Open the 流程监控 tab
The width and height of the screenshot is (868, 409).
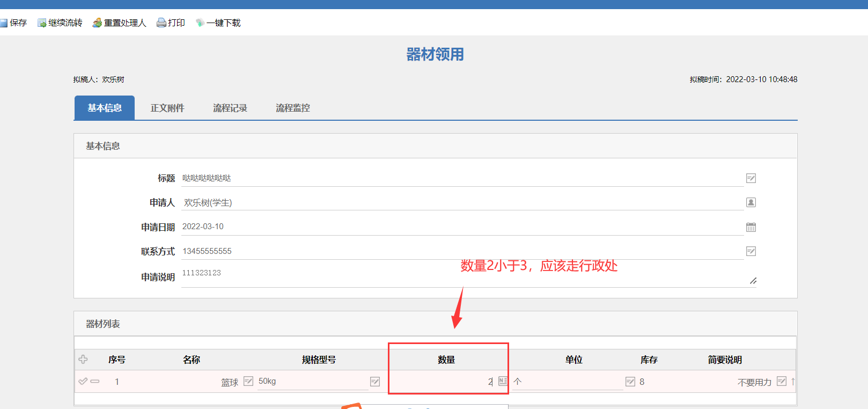click(293, 108)
